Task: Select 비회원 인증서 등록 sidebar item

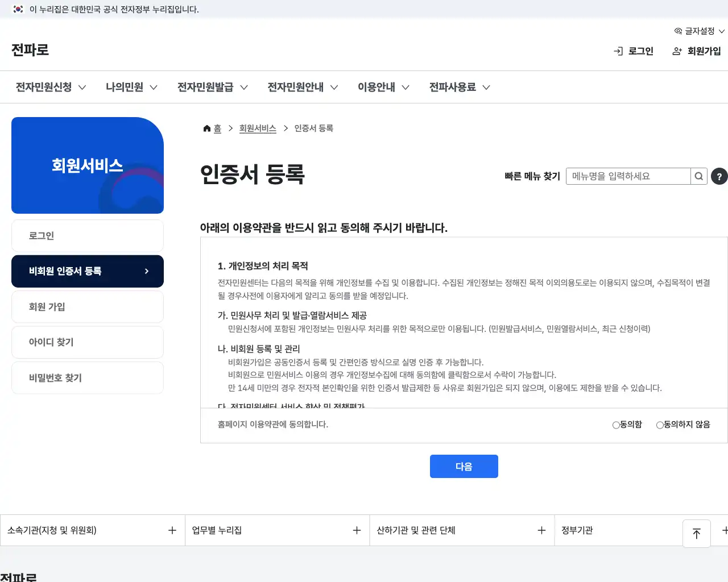Action: (88, 271)
